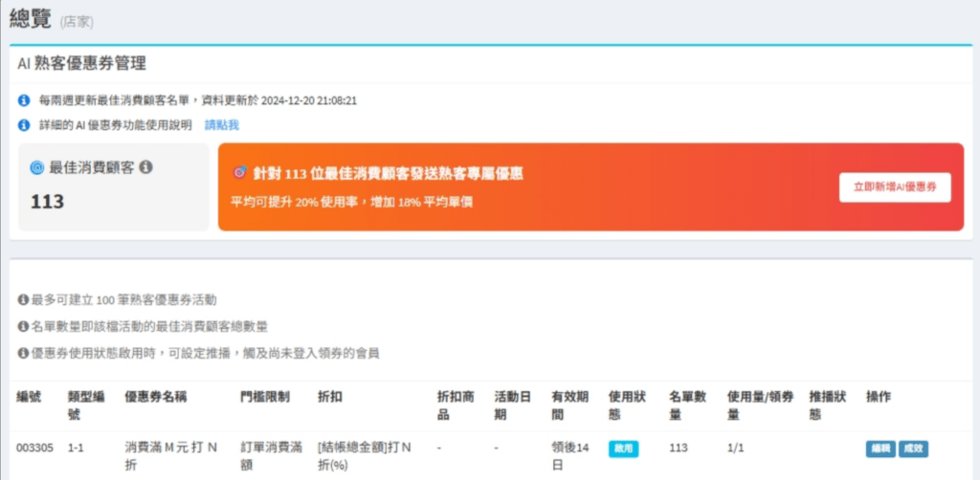980x480 pixels.
Task: Click the info icon beside 最佳消費顧客
Action: tap(145, 167)
